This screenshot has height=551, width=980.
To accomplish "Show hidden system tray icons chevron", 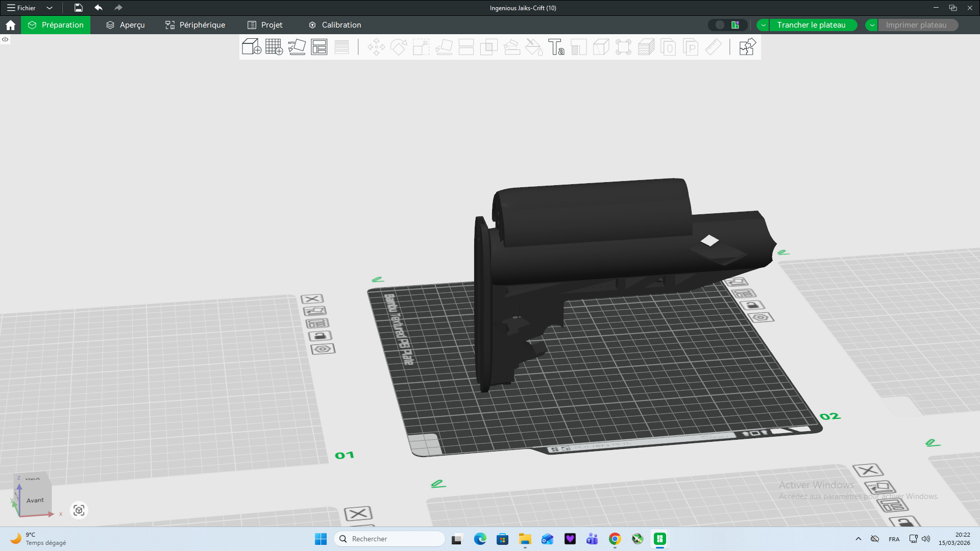I will point(859,539).
